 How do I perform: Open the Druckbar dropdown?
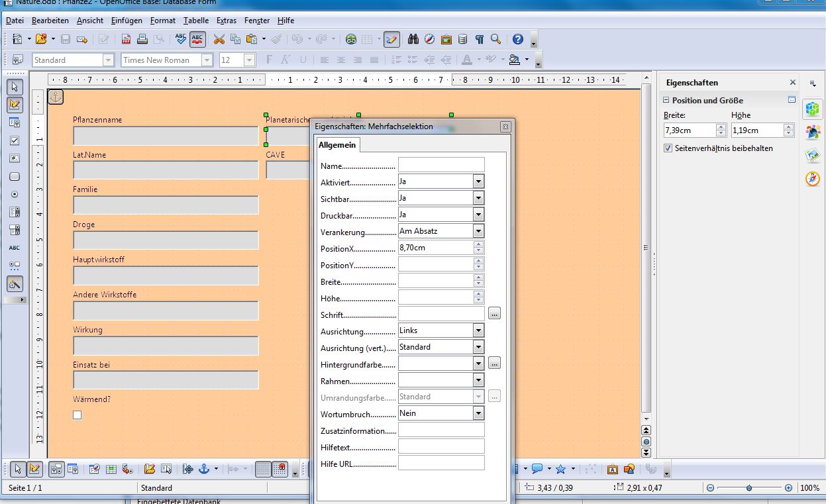[x=479, y=215]
